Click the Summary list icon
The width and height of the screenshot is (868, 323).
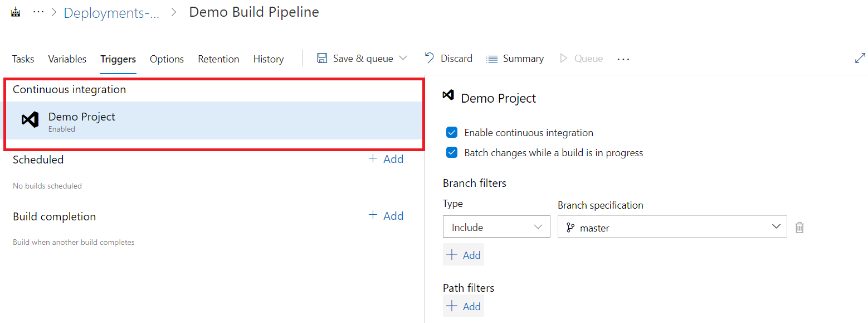[492, 59]
